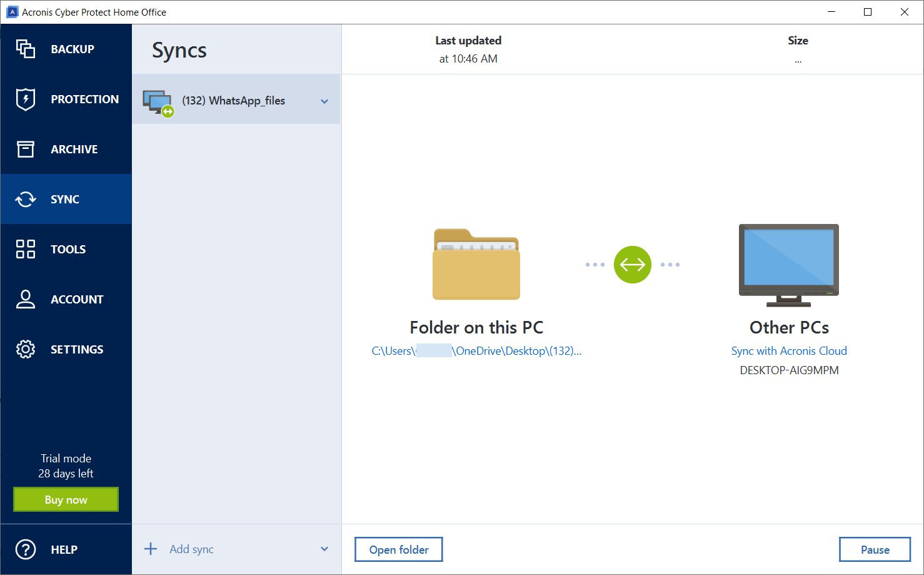This screenshot has height=575, width=924.
Task: Click the Syncs heading
Action: click(179, 51)
